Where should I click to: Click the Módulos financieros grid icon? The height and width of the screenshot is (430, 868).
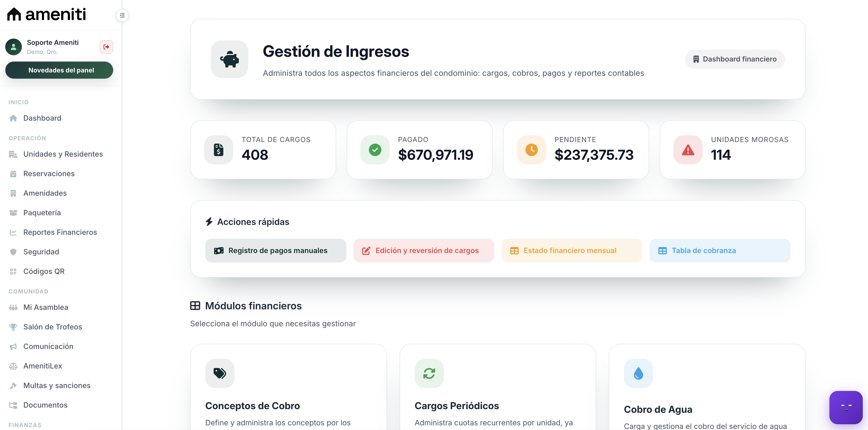195,305
